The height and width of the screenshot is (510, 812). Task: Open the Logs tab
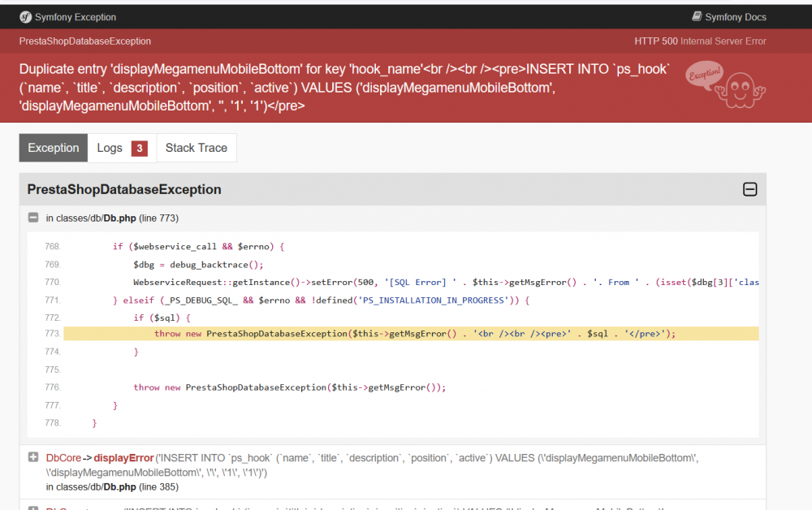[x=122, y=148]
